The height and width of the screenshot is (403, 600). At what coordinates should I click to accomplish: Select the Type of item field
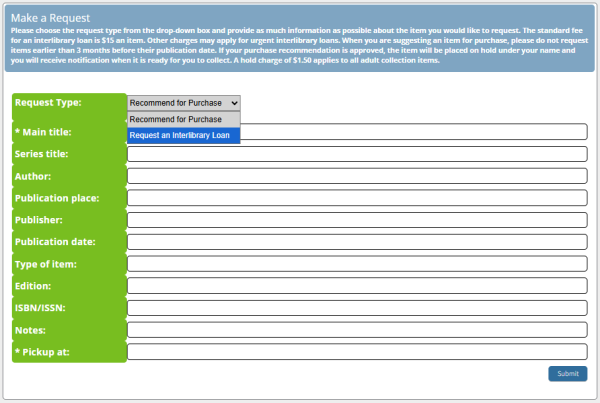[x=356, y=264]
